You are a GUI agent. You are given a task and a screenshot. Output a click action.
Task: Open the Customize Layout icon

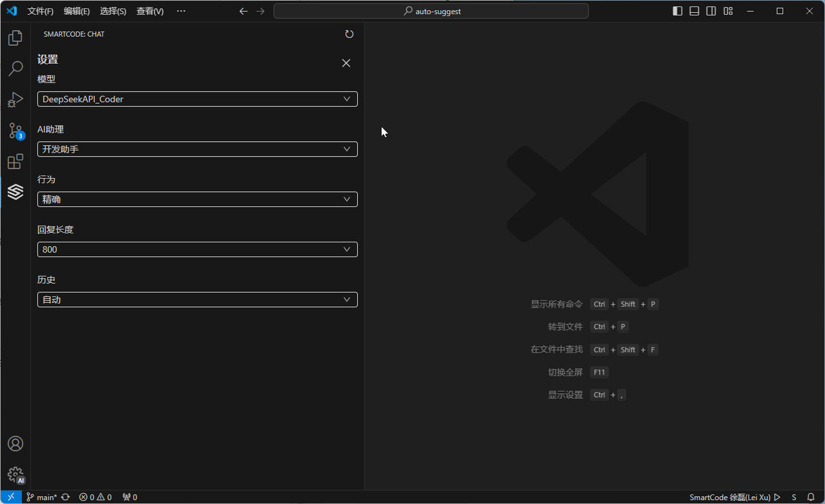click(x=728, y=11)
